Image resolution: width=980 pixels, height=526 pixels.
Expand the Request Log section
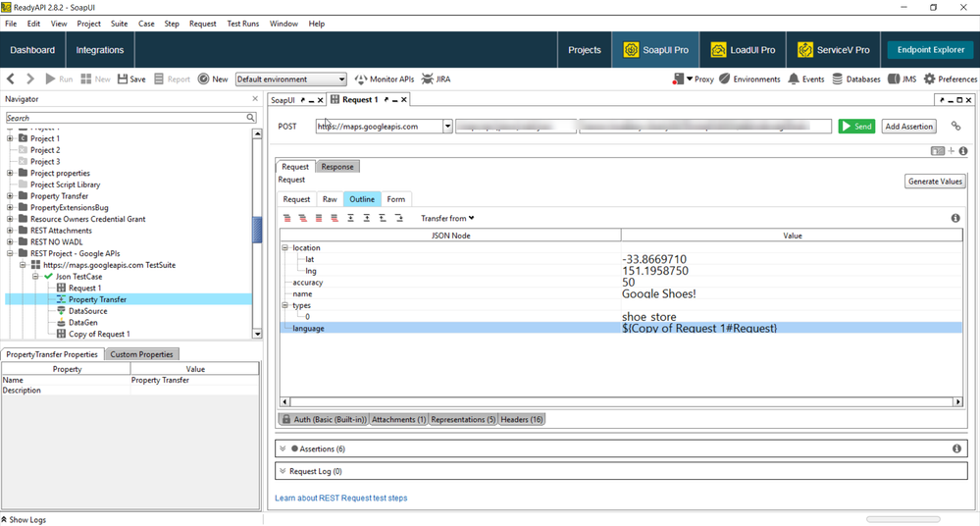[x=283, y=472]
